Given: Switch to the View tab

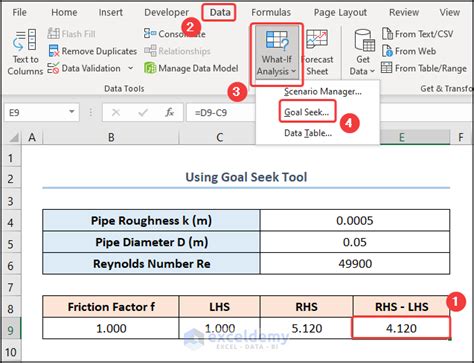Looking at the screenshot, I should click(x=449, y=13).
